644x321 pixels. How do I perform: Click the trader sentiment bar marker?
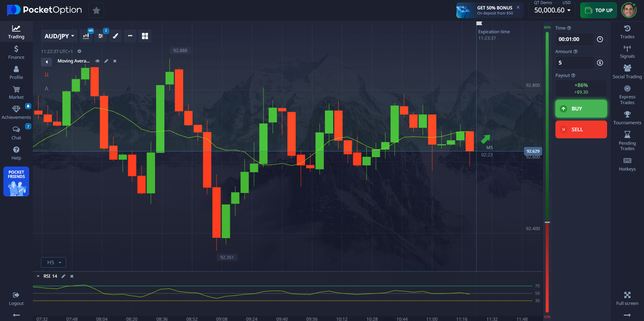tap(547, 222)
